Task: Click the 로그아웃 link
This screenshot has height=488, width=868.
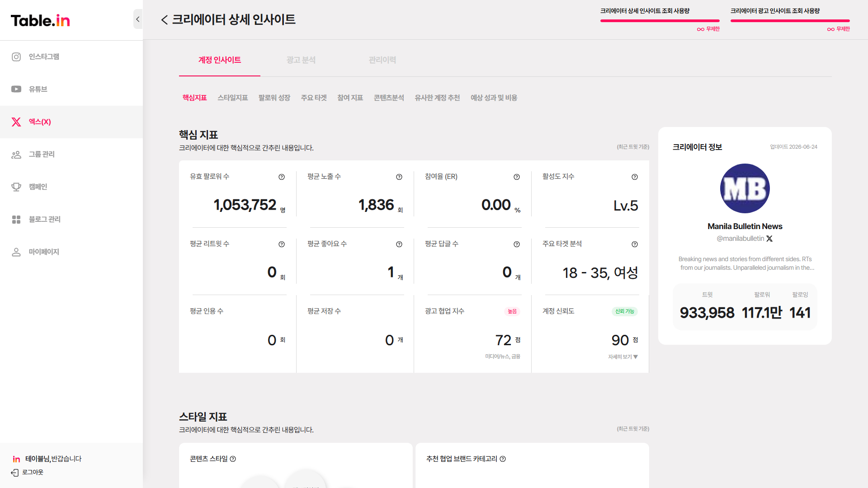Action: [x=33, y=473]
